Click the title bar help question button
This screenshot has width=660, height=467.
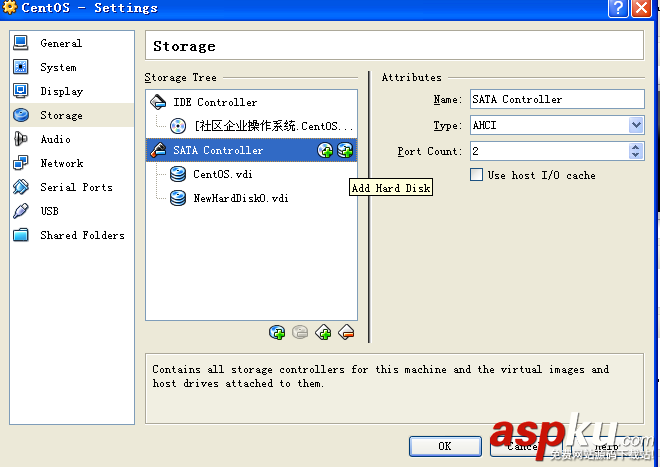pyautogui.click(x=618, y=8)
